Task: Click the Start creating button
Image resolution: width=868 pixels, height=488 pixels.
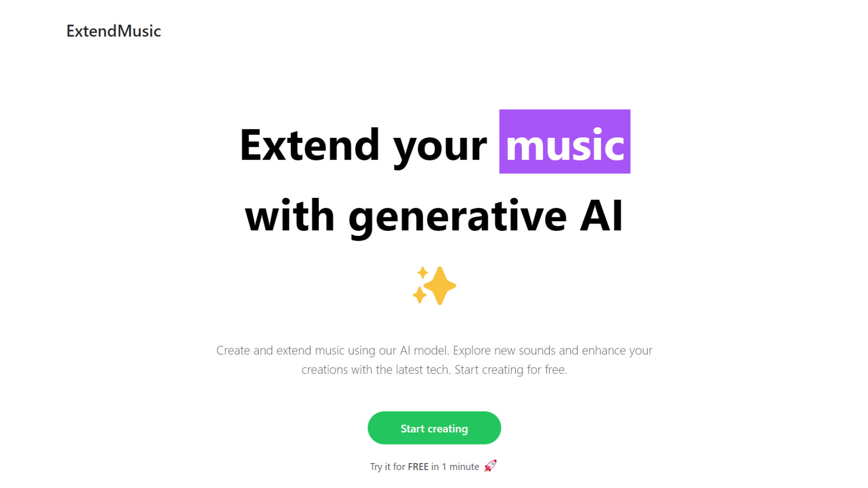Action: [x=434, y=428]
